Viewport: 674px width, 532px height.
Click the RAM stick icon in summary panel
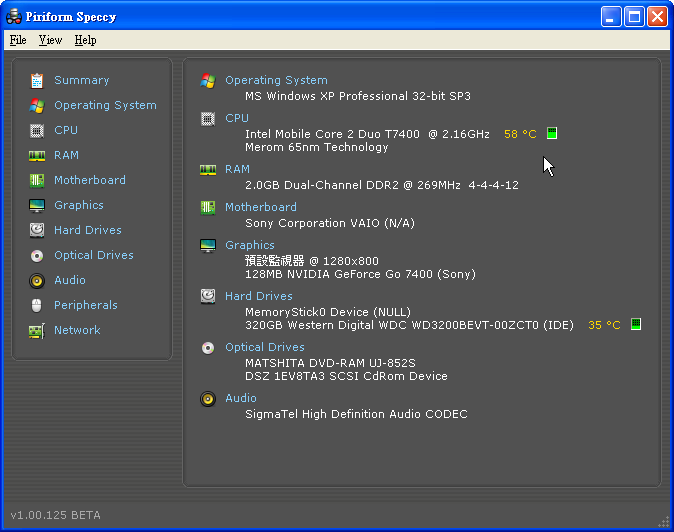coord(208,170)
